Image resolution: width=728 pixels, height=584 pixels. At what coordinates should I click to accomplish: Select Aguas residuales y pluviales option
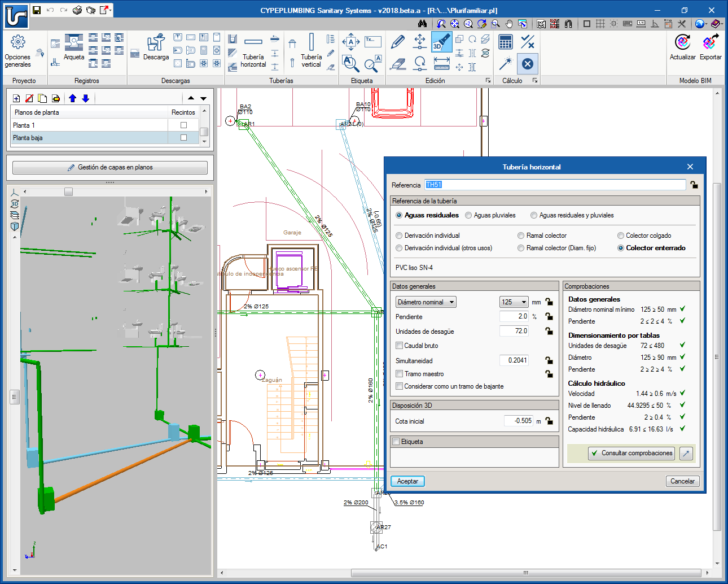point(534,215)
